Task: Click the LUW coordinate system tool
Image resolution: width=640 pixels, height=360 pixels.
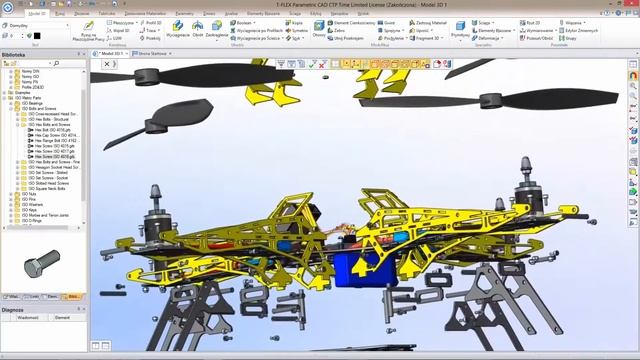Action: click(114, 38)
